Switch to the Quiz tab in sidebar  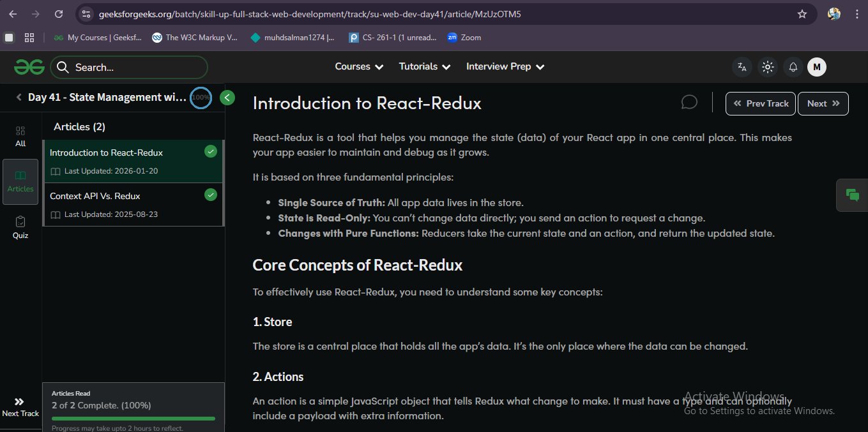(20, 227)
